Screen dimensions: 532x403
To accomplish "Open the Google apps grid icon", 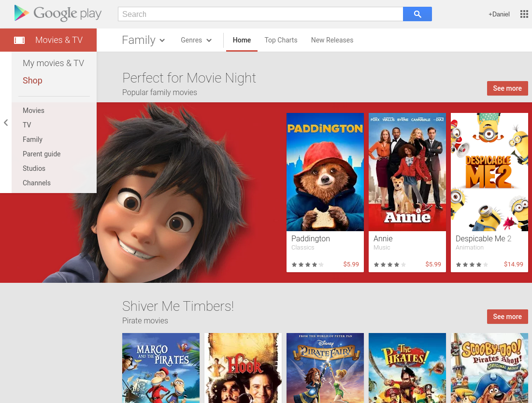I will coord(524,14).
